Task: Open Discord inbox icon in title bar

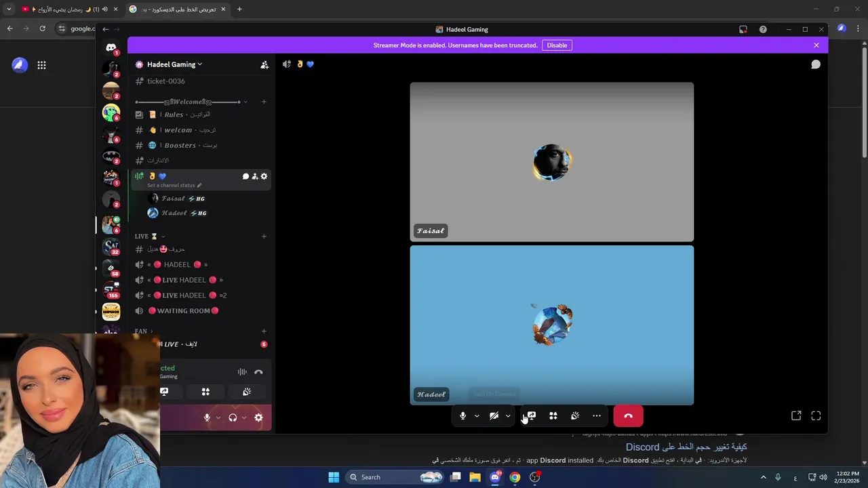Action: tap(743, 29)
